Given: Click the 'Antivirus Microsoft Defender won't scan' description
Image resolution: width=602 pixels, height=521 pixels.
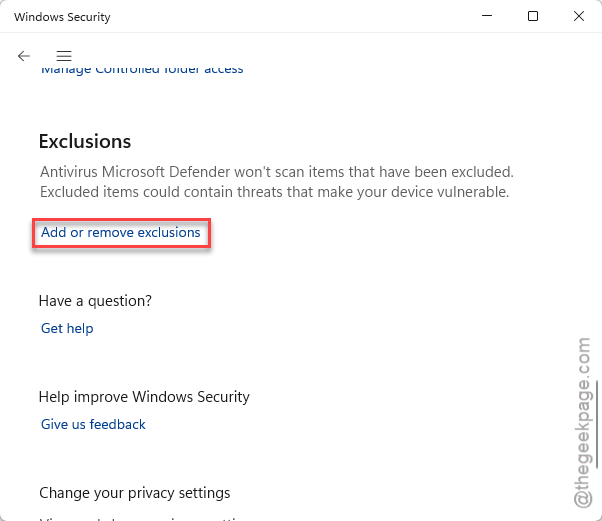Looking at the screenshot, I should coord(276,182).
